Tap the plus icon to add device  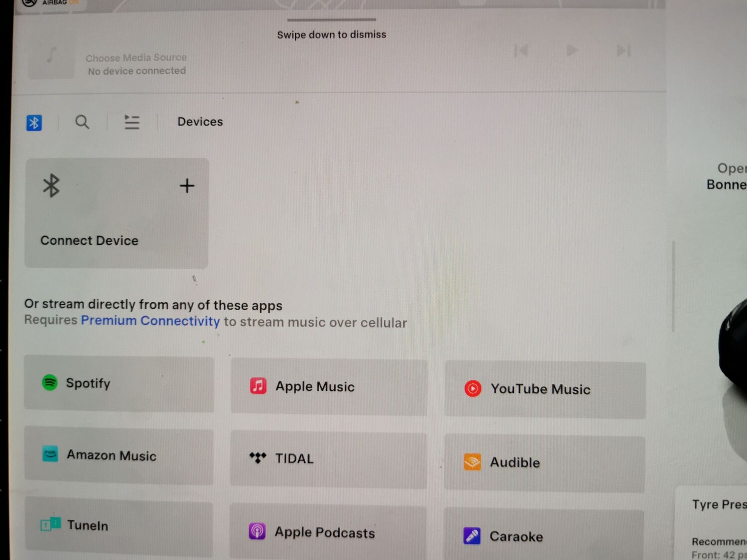187,186
